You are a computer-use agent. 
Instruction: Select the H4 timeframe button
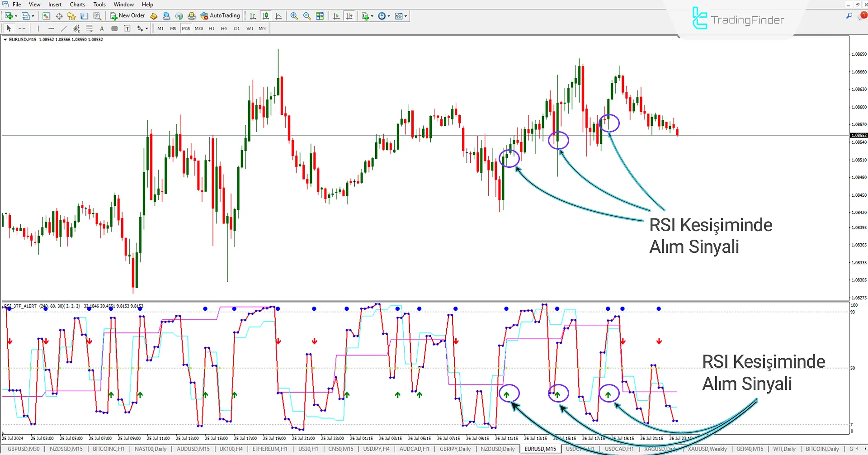point(224,28)
